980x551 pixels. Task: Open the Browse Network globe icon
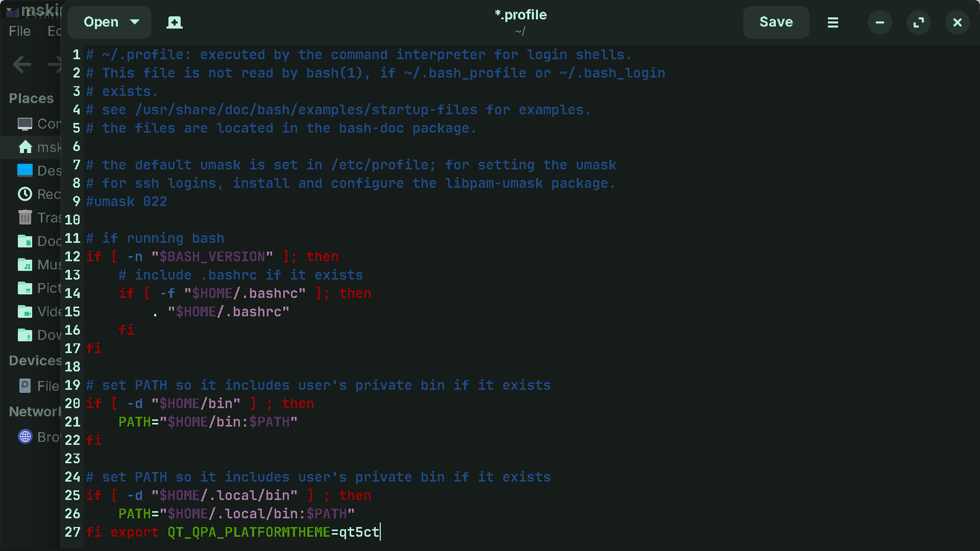(25, 437)
